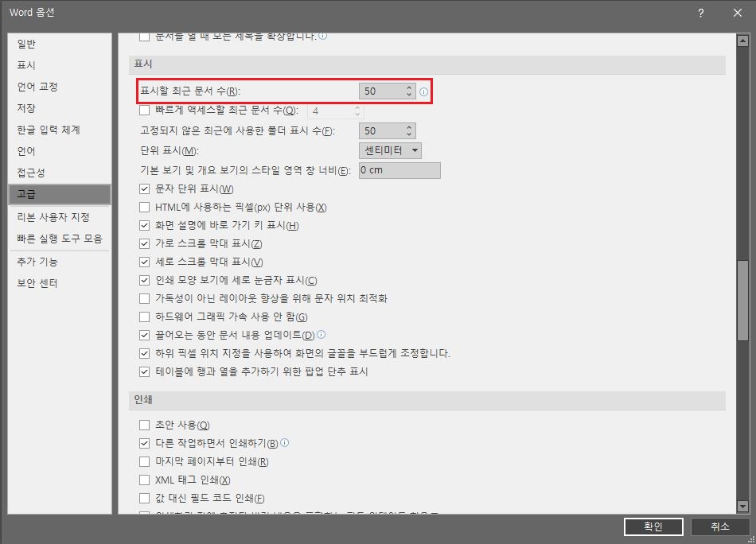
Task: Open the 일반 options category
Action: click(x=60, y=44)
